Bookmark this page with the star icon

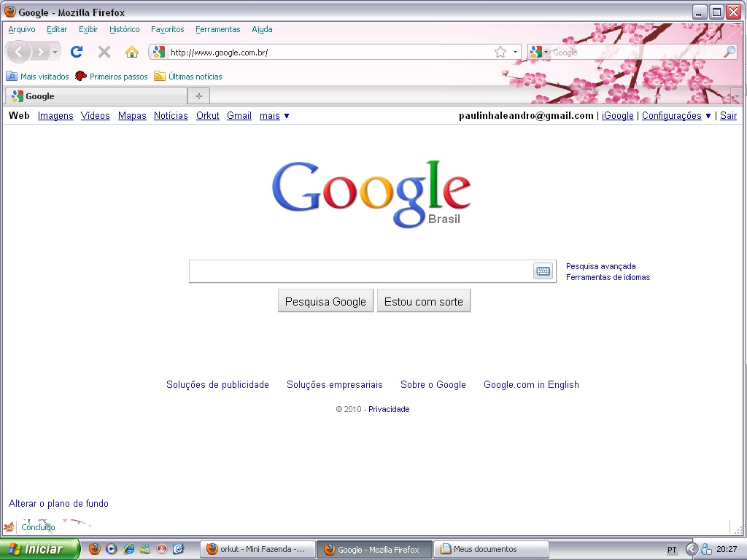500,52
